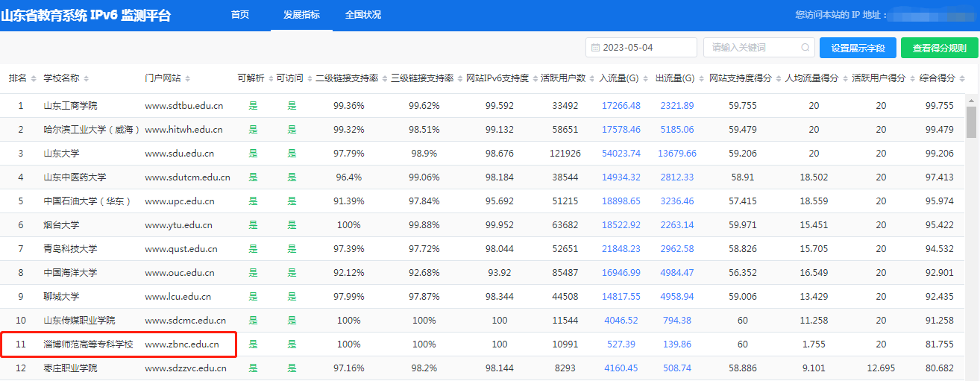Sort by 可访问 using its arrow icon

tap(309, 78)
